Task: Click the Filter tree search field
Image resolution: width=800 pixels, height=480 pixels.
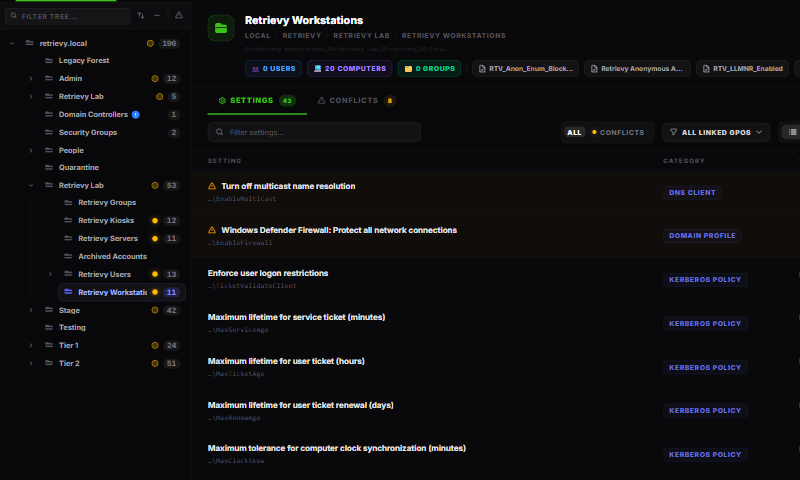Action: pos(68,16)
